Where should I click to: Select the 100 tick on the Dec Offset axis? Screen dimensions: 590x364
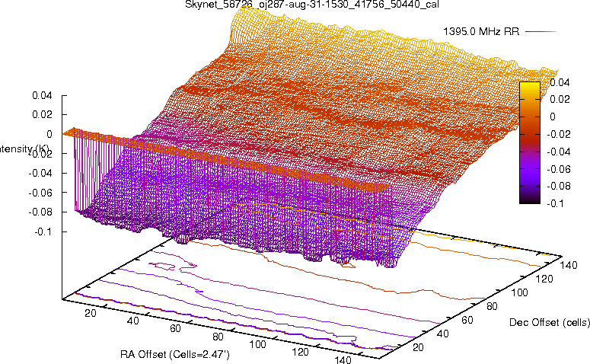[519, 292]
